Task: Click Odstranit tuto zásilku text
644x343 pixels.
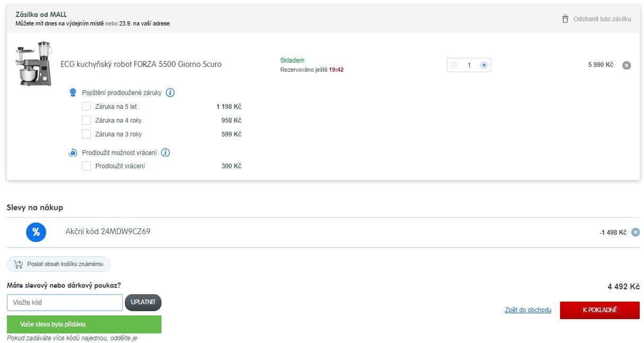Action: 602,19
